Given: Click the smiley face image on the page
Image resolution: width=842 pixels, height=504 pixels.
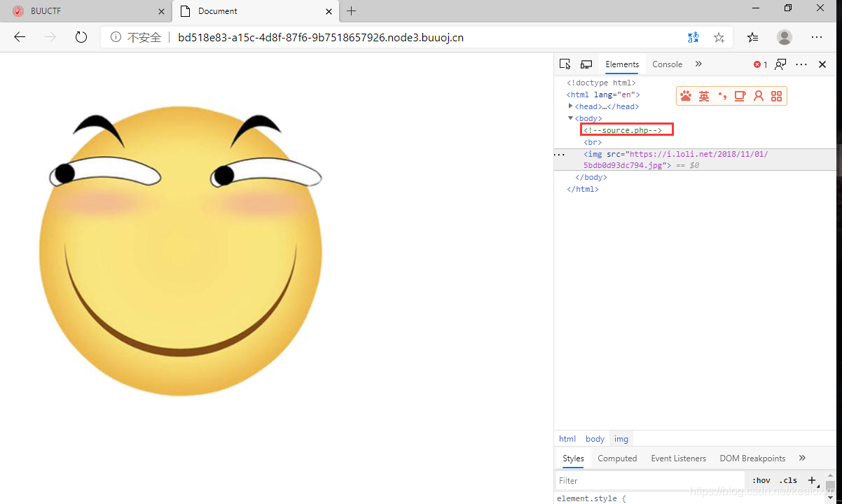Looking at the screenshot, I should coord(181,251).
